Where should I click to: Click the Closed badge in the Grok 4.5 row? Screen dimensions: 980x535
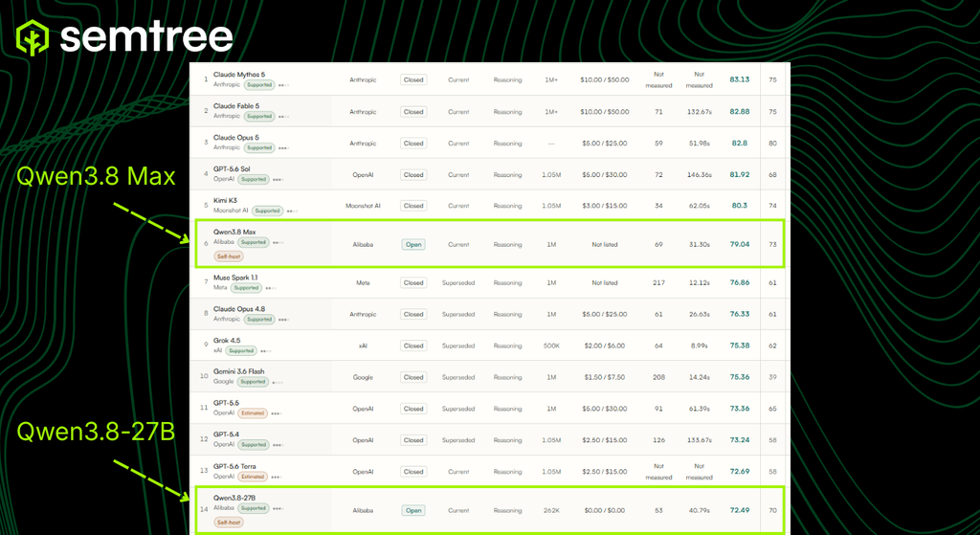tap(413, 346)
